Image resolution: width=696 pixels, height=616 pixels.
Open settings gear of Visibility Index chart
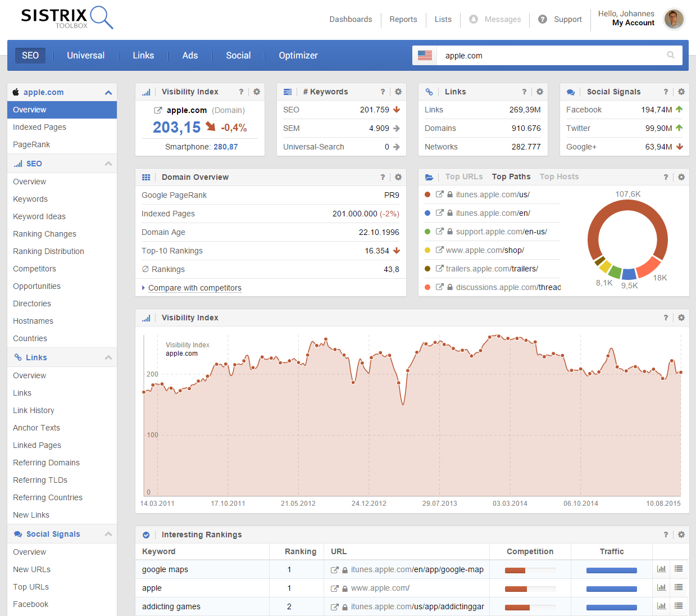click(681, 318)
